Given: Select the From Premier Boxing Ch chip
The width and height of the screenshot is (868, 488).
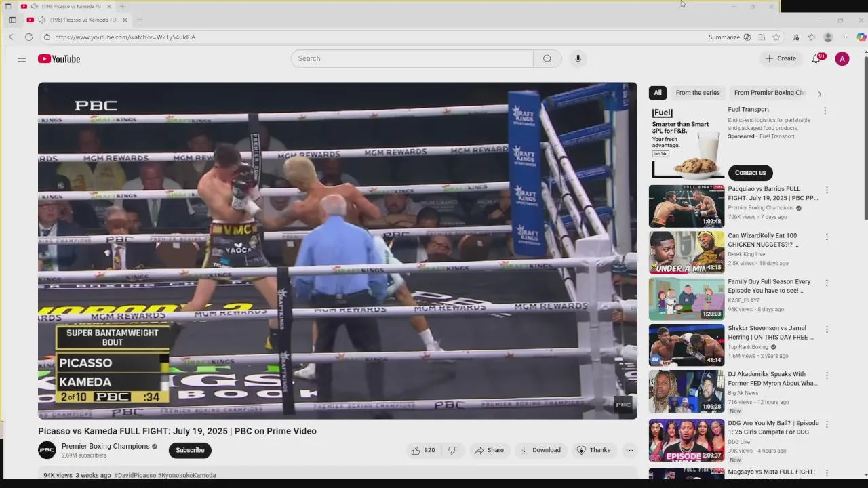Looking at the screenshot, I should [x=770, y=93].
